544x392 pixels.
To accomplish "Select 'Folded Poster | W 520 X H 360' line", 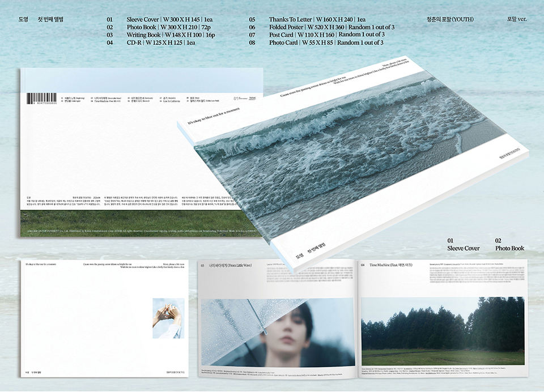I will [x=331, y=27].
